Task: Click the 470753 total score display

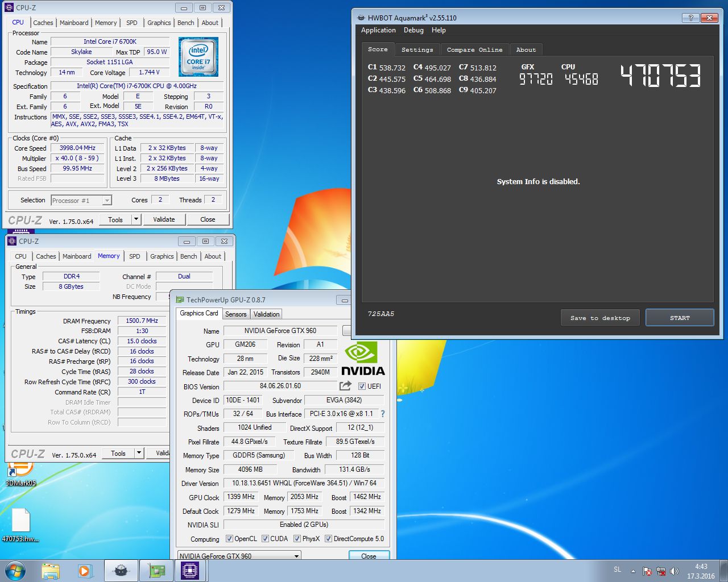Action: tap(660, 76)
